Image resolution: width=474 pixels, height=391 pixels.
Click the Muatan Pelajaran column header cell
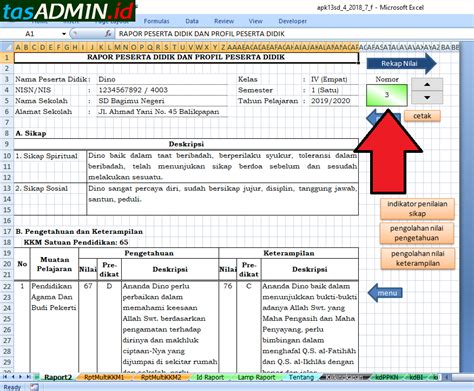tap(54, 264)
